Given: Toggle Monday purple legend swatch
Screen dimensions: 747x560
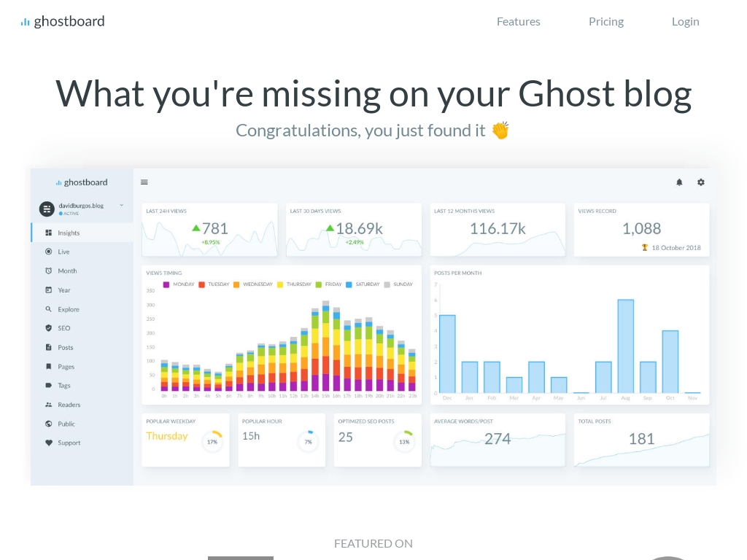Looking at the screenshot, I should pos(166,284).
